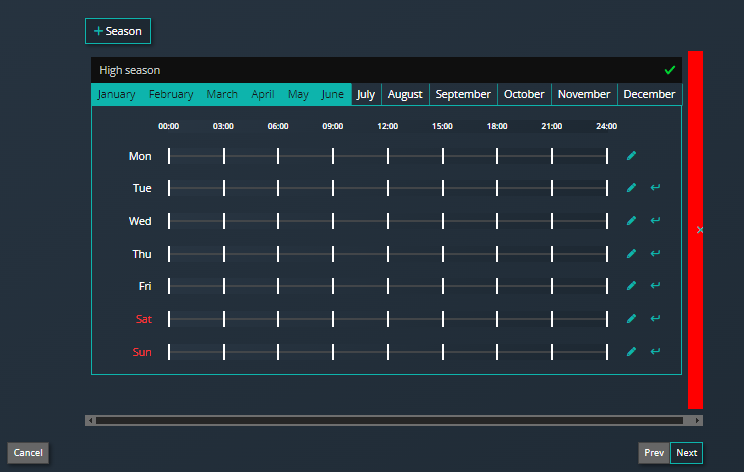Screen dimensions: 744x472
Task: Remove season with the X icon
Action: click(700, 230)
